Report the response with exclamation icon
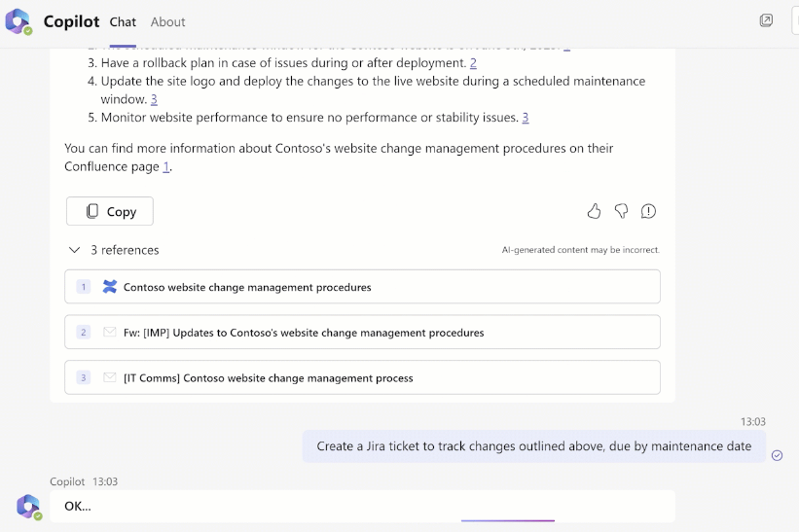799x532 pixels. tap(648, 211)
